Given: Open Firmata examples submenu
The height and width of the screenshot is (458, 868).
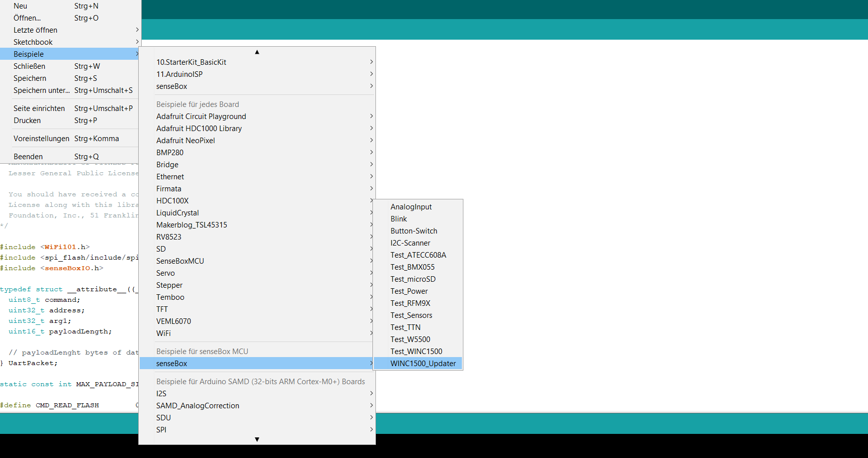Looking at the screenshot, I should pos(257,189).
